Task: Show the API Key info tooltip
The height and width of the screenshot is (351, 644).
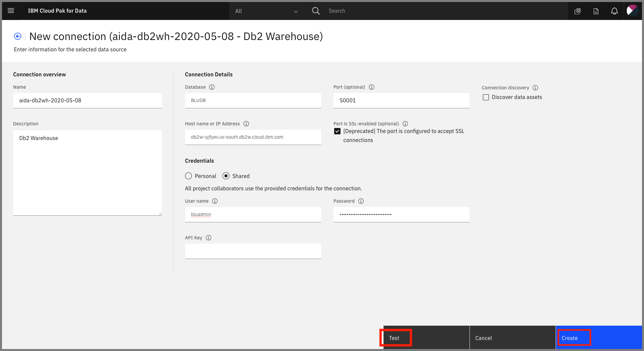Action: (208, 238)
